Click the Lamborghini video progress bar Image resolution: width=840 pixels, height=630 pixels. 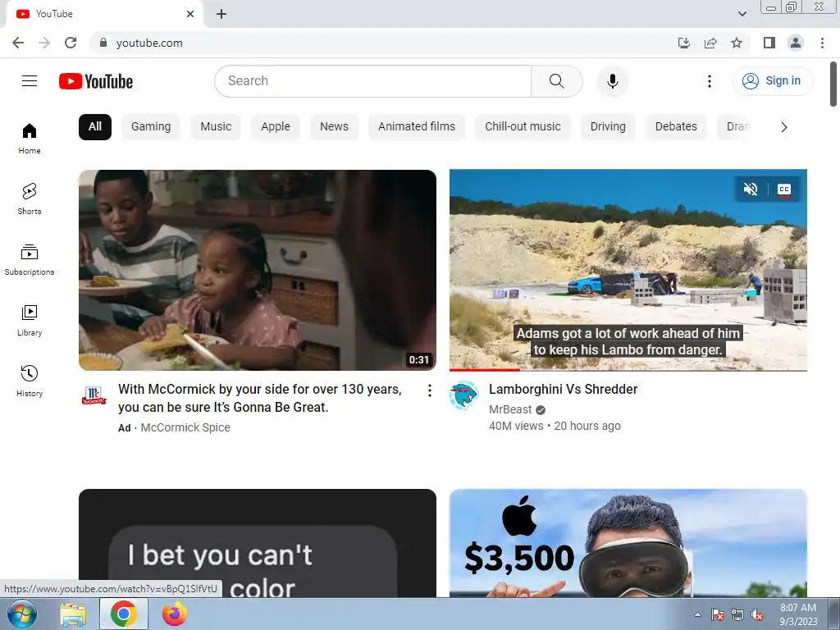coord(628,370)
